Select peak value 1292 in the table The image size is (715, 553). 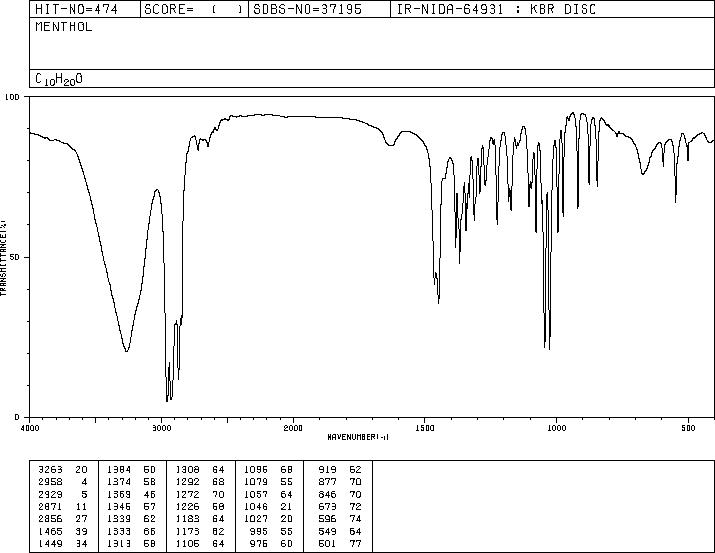click(187, 482)
